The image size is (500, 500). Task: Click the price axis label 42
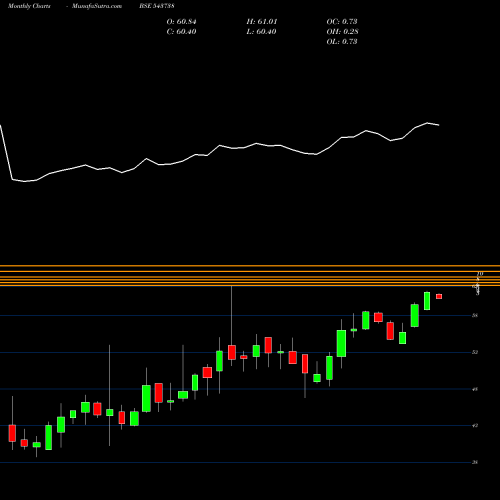click(x=475, y=426)
